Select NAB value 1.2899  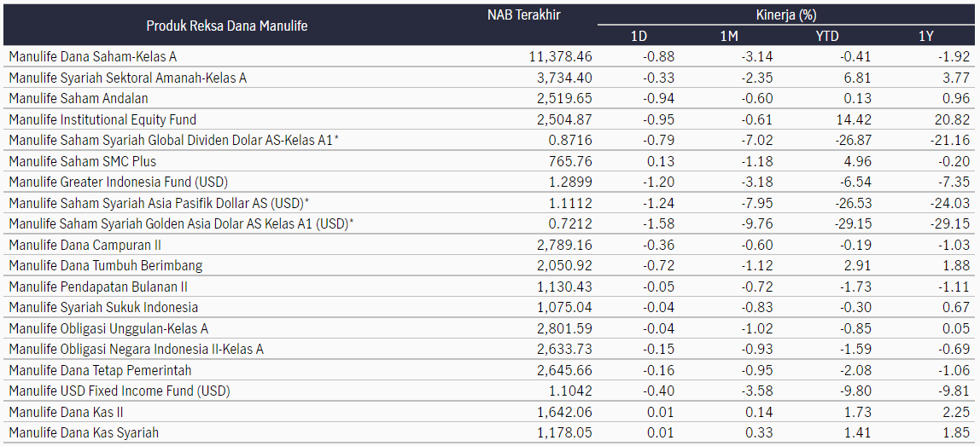pos(570,182)
